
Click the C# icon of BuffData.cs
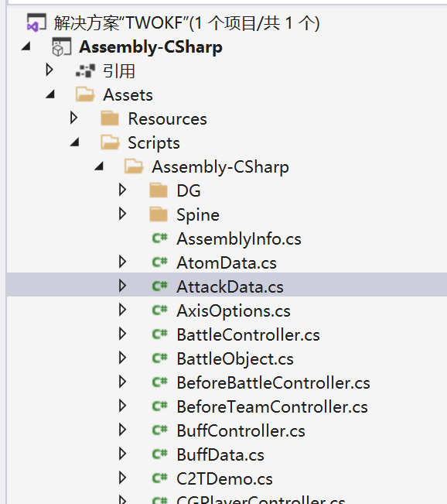pyautogui.click(x=159, y=454)
